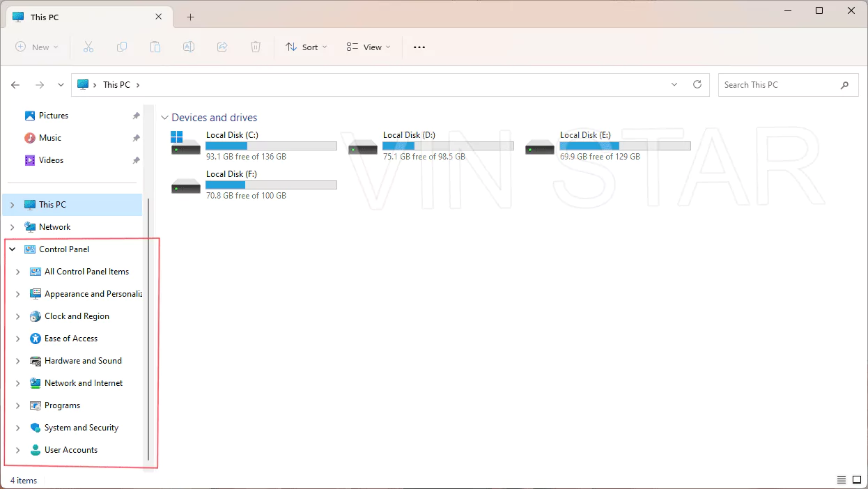Viewport: 868px width, 489px height.
Task: Click the search magnifier icon
Action: [x=844, y=85]
